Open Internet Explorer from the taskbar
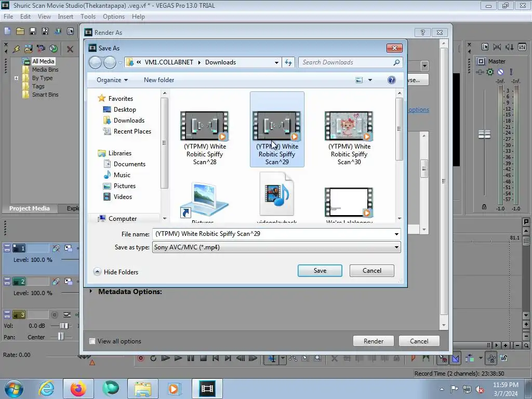 coord(46,389)
